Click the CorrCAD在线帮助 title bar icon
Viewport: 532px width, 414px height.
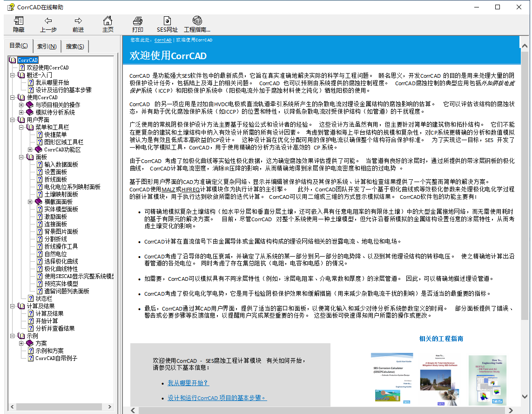pos(11,7)
